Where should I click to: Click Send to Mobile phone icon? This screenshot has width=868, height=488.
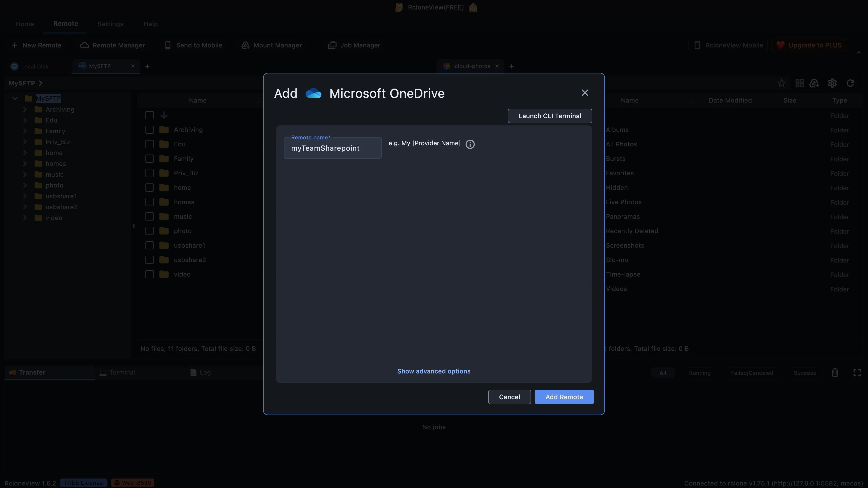point(168,45)
